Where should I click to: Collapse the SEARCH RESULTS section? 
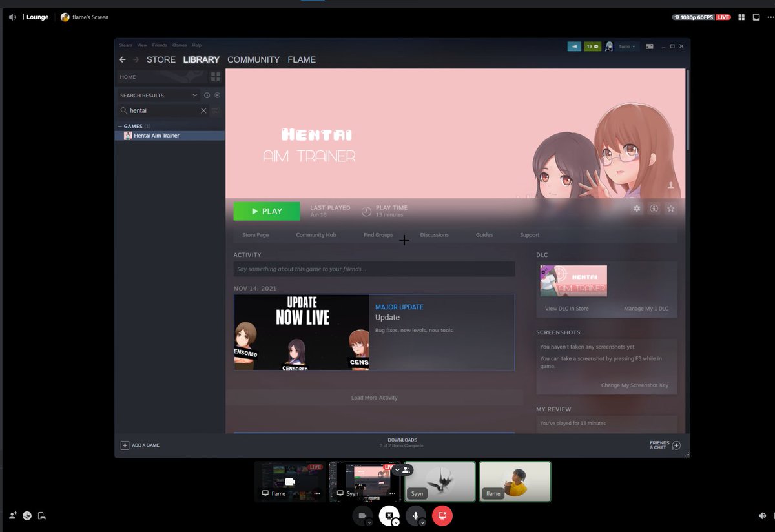coord(196,94)
